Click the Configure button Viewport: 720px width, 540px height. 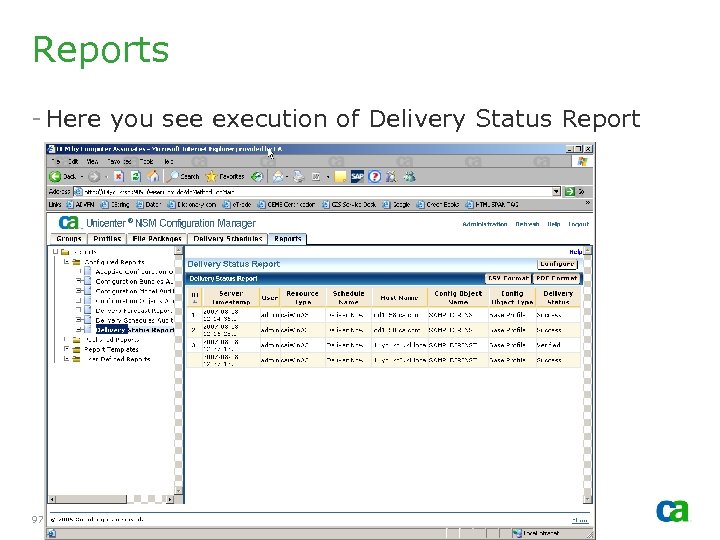click(x=557, y=264)
